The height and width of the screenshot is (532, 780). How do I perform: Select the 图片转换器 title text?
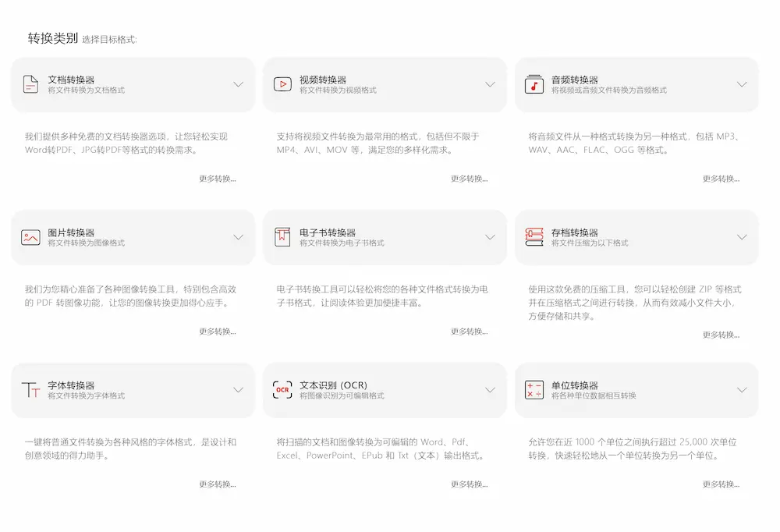71,232
